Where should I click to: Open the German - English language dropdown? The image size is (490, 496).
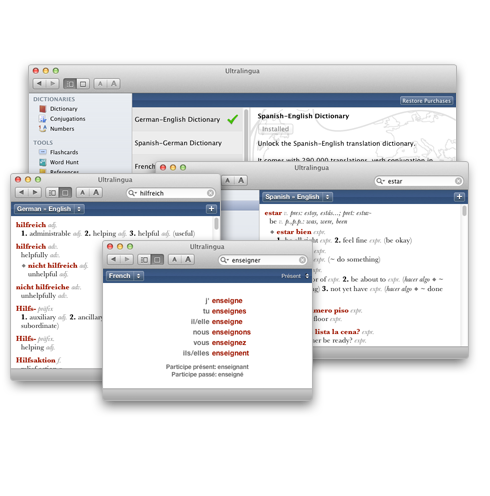[49, 209]
